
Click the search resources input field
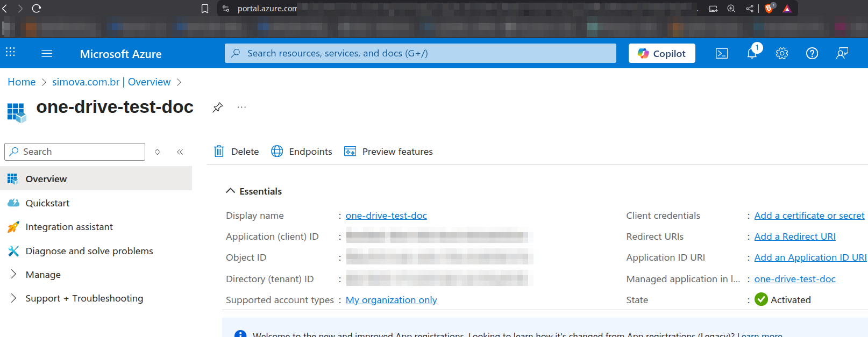pyautogui.click(x=419, y=53)
